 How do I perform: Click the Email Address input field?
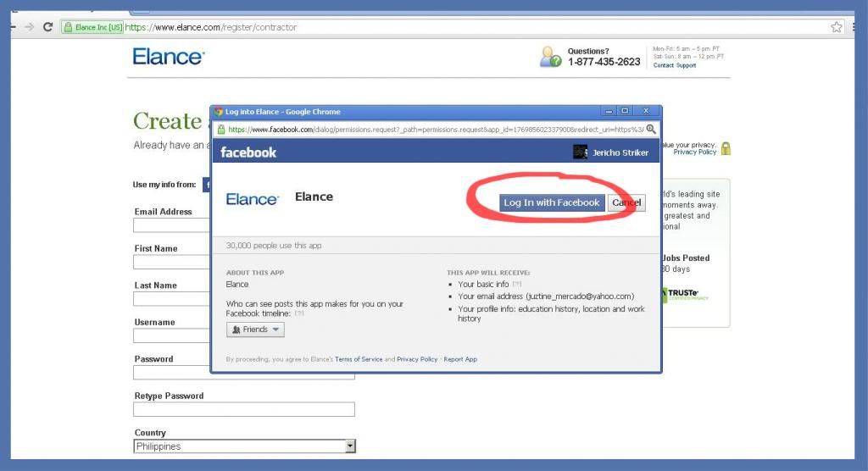pyautogui.click(x=171, y=225)
